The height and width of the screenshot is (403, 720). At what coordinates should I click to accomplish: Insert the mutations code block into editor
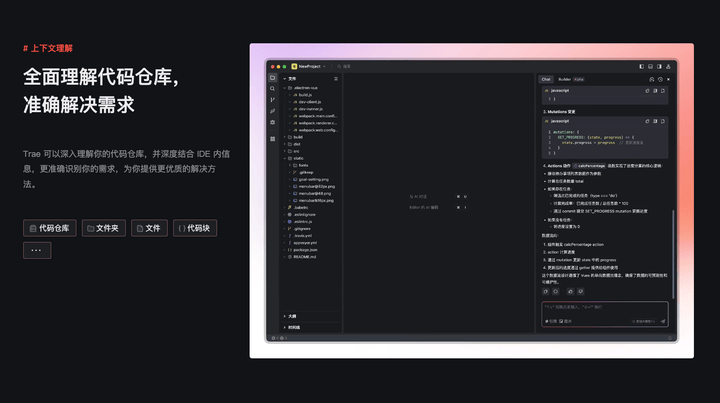tap(655, 122)
